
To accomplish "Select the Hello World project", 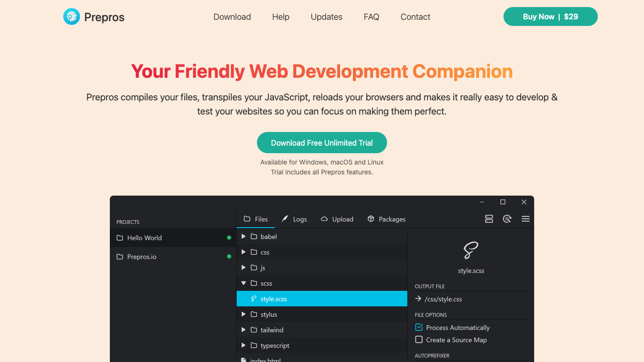I will tap(173, 238).
